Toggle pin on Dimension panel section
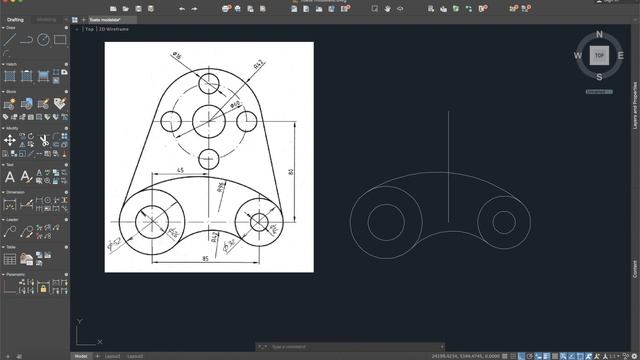 (66, 192)
